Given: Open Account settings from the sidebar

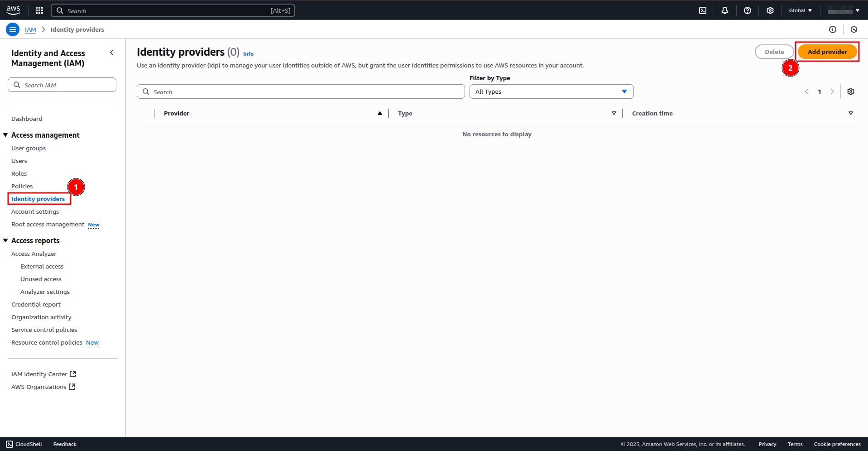Looking at the screenshot, I should click(x=35, y=211).
